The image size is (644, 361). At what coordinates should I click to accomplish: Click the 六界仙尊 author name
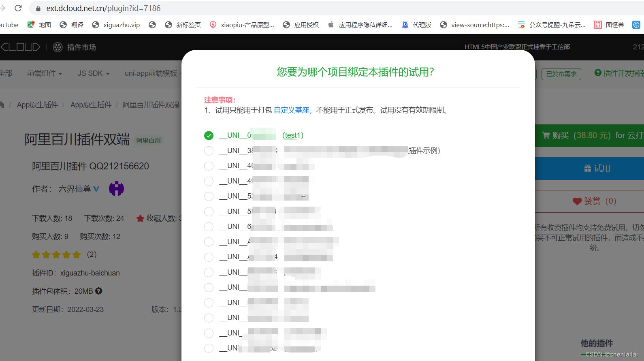(x=75, y=189)
